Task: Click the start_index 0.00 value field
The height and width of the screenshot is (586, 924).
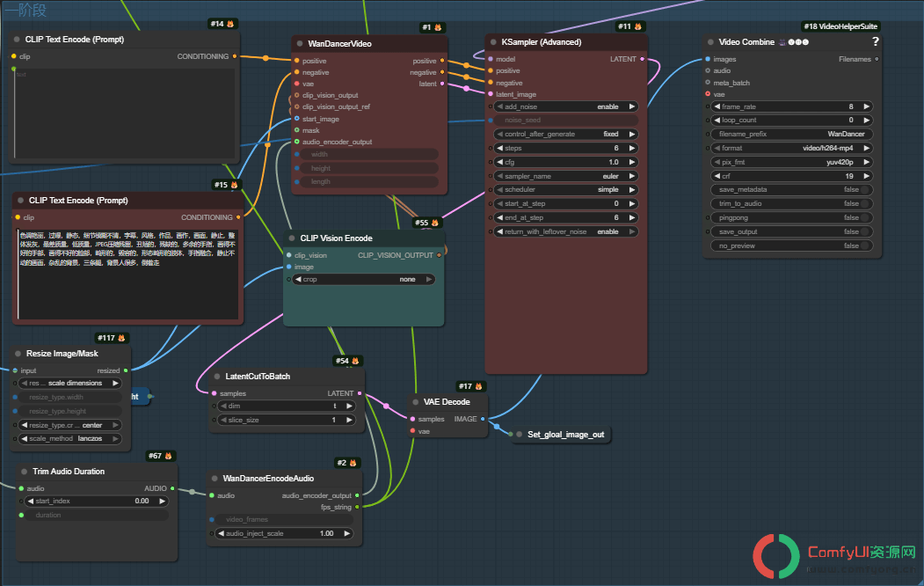Action: [98, 502]
